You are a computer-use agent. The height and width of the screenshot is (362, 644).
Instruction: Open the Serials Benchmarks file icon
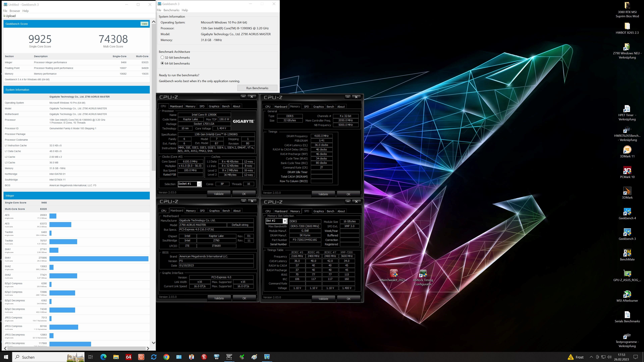[x=627, y=317]
